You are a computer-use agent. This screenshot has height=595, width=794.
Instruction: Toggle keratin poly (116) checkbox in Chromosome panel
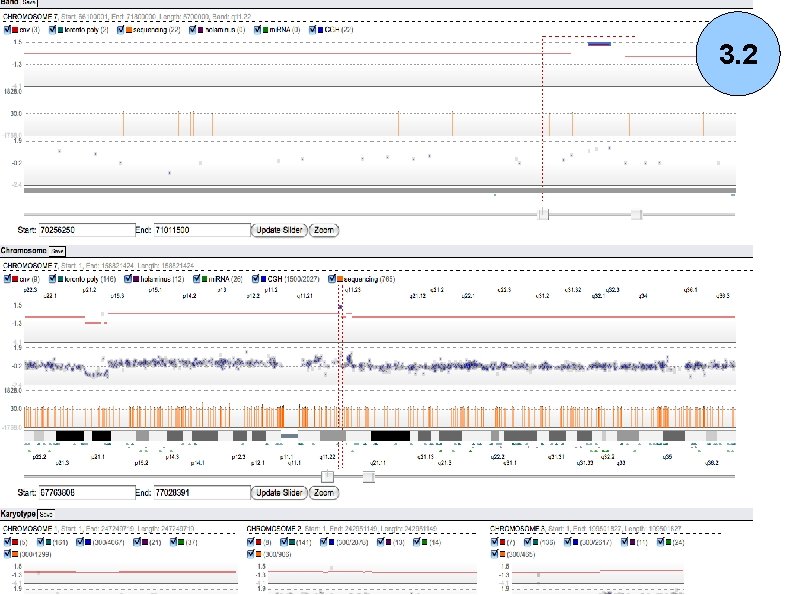(52, 279)
